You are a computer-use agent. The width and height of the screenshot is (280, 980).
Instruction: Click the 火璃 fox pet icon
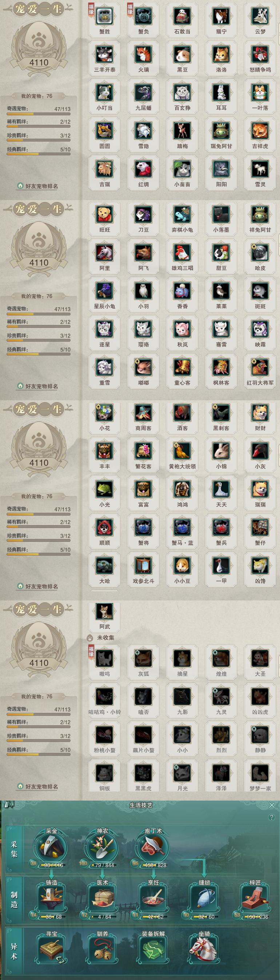143,54
